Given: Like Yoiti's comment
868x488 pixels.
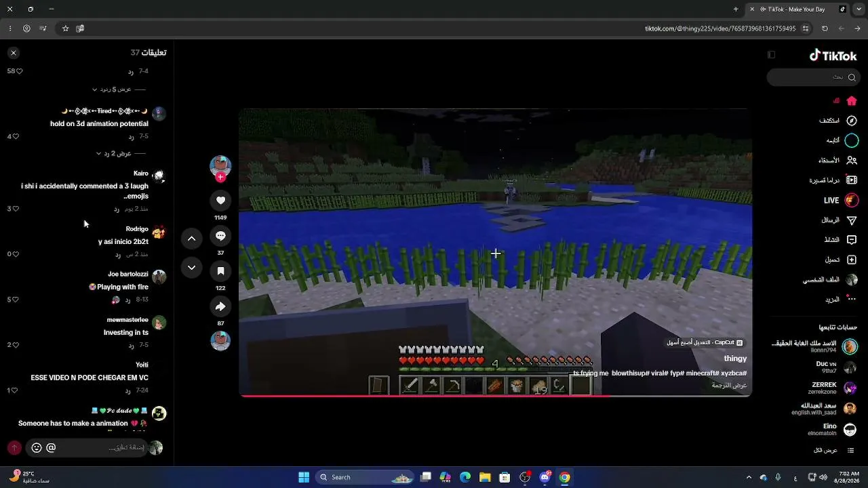Looking at the screenshot, I should (x=16, y=390).
